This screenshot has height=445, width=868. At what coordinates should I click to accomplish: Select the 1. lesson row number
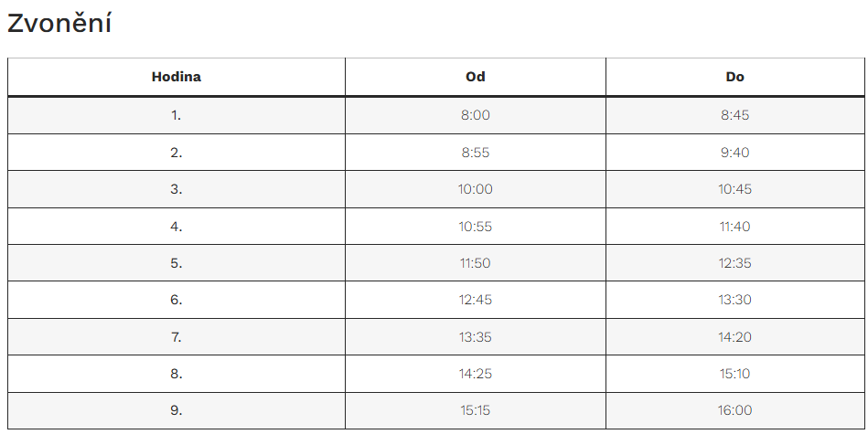[x=177, y=115]
